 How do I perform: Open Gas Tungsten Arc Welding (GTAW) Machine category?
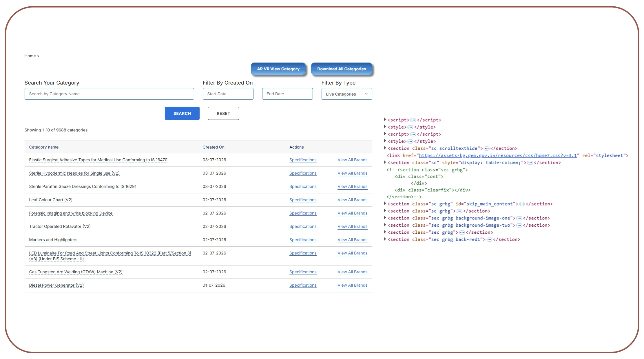pos(76,272)
